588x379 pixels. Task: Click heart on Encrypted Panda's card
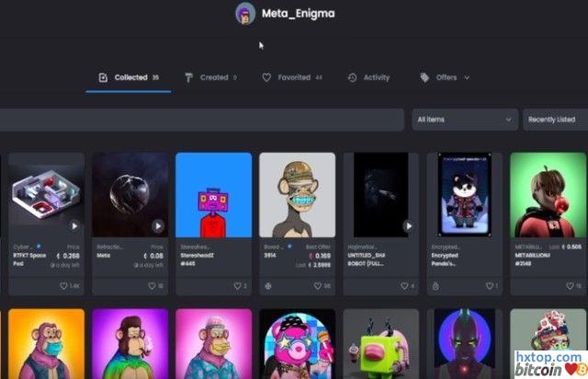coord(487,286)
